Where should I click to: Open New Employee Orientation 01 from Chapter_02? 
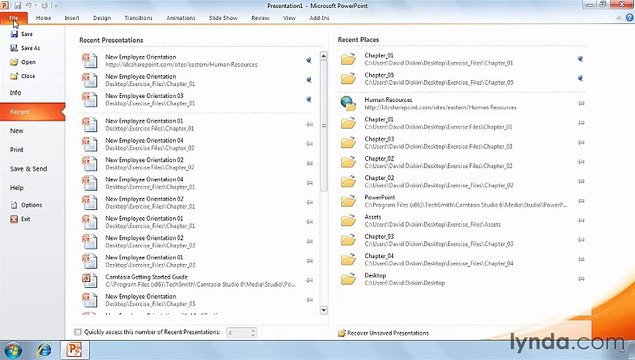(x=198, y=261)
